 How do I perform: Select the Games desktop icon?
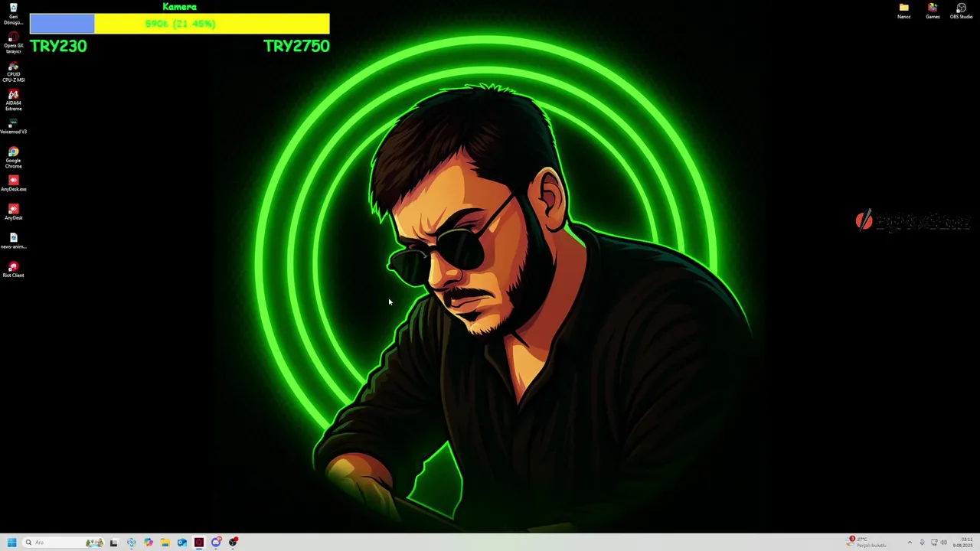tap(933, 11)
